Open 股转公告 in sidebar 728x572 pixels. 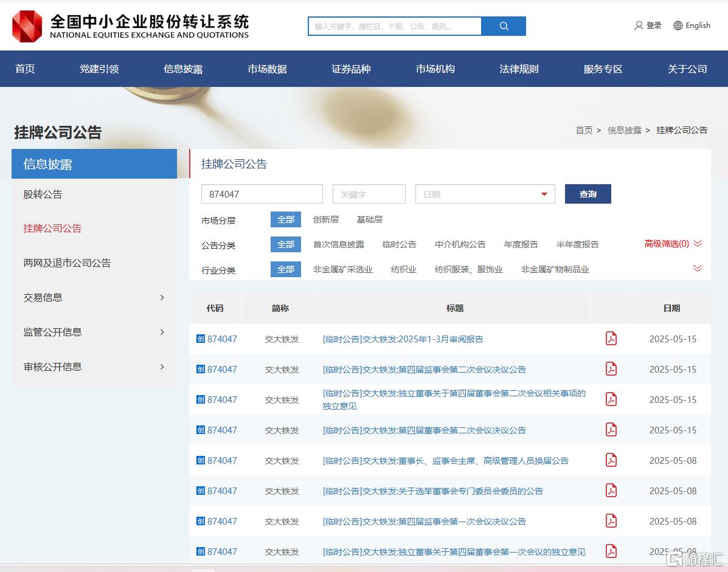pyautogui.click(x=43, y=194)
